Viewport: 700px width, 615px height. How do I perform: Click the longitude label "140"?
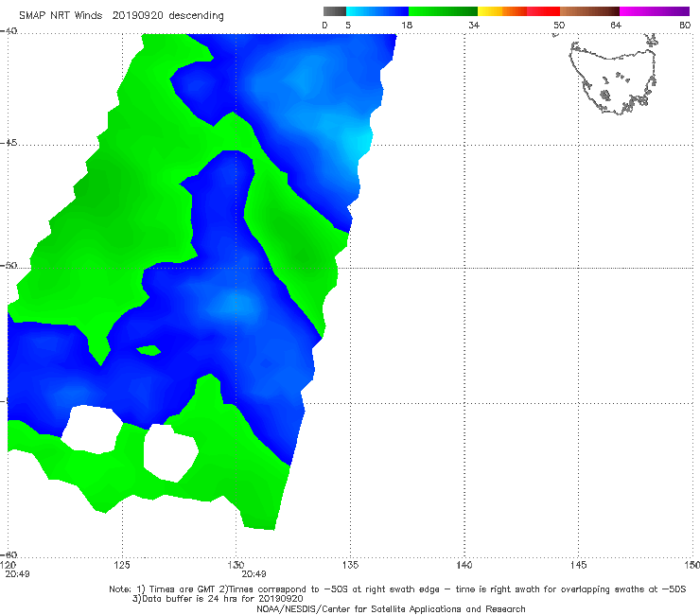464,565
